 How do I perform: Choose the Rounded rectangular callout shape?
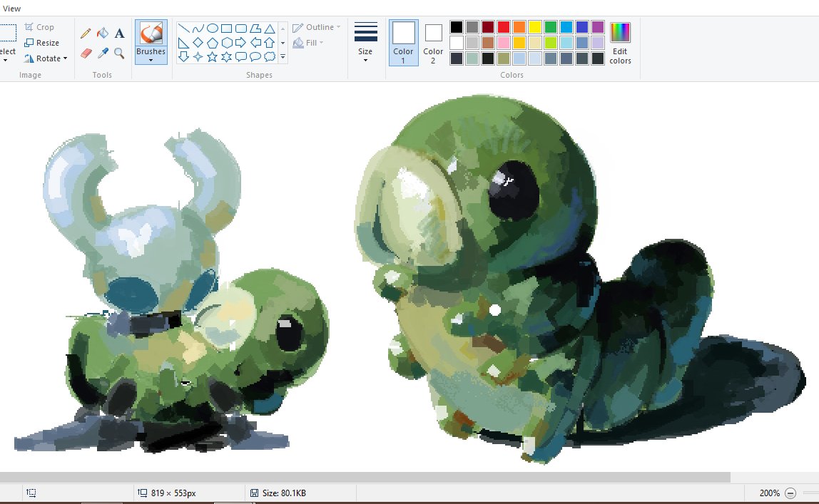point(241,57)
